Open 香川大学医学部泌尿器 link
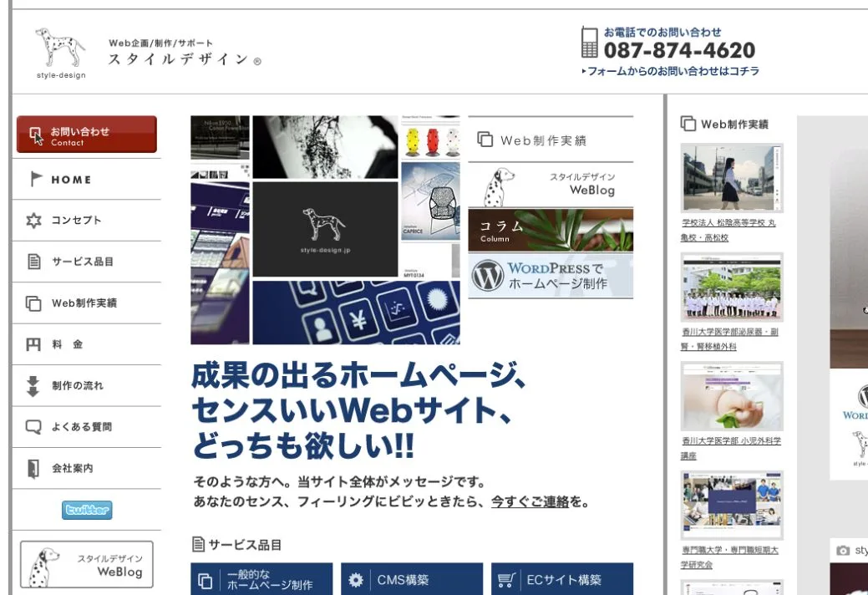 [x=729, y=339]
